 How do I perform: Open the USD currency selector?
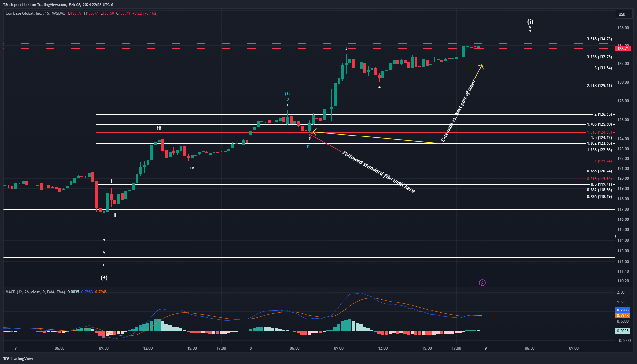[624, 14]
